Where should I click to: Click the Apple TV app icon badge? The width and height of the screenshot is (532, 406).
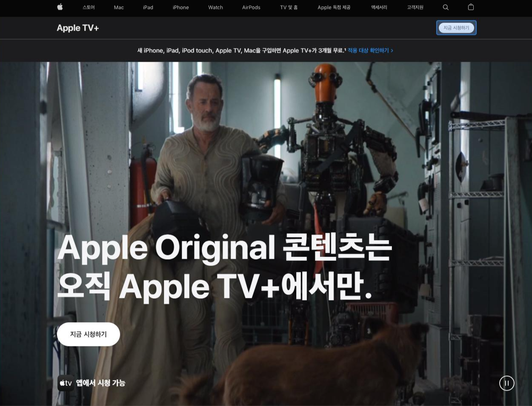(x=66, y=383)
